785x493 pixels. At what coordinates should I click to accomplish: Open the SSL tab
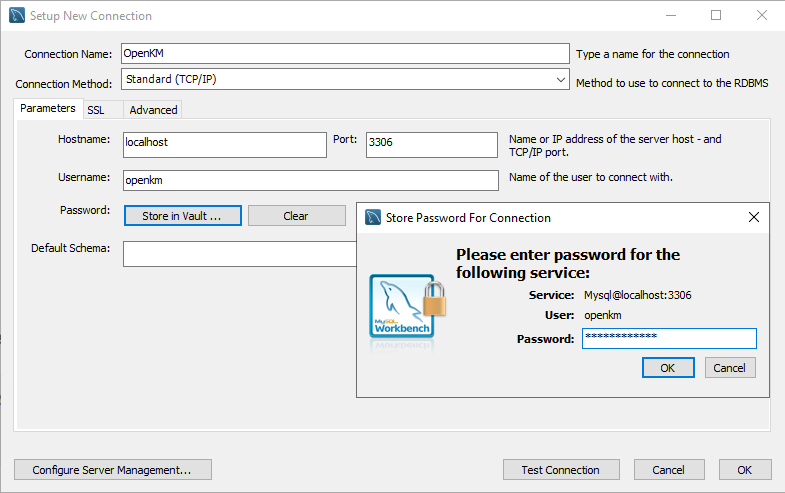click(96, 110)
